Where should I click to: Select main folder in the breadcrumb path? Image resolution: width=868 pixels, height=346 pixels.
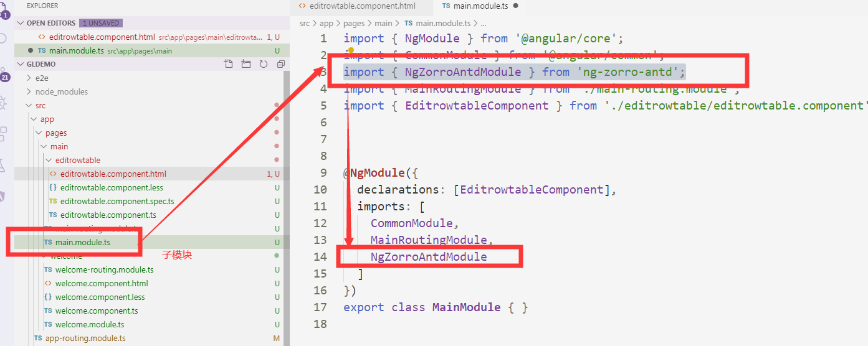(x=383, y=23)
